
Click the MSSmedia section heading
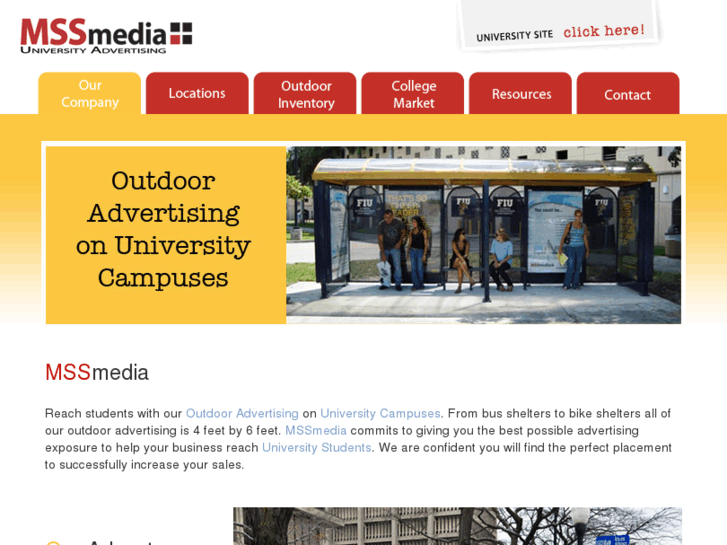pos(96,372)
